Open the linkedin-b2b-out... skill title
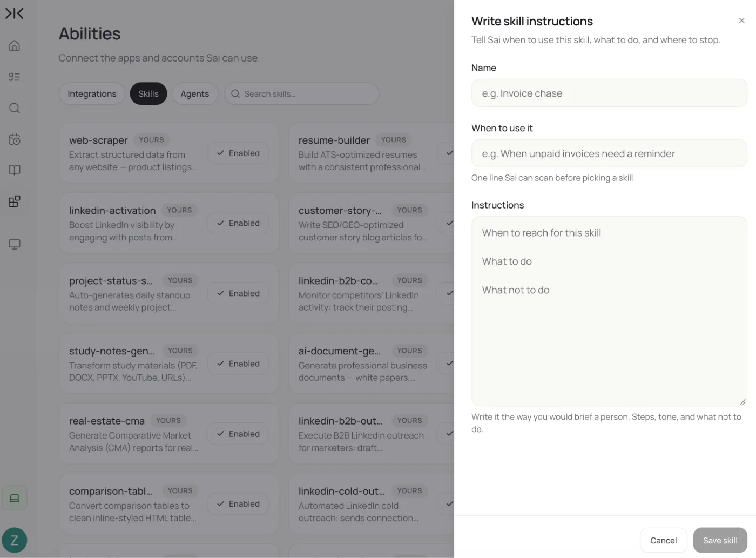The height and width of the screenshot is (558, 756). [340, 421]
